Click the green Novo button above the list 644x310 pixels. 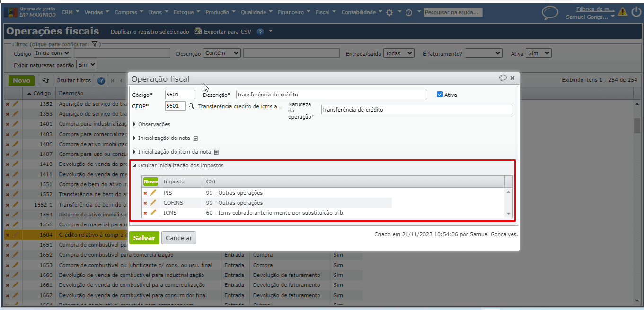point(22,80)
